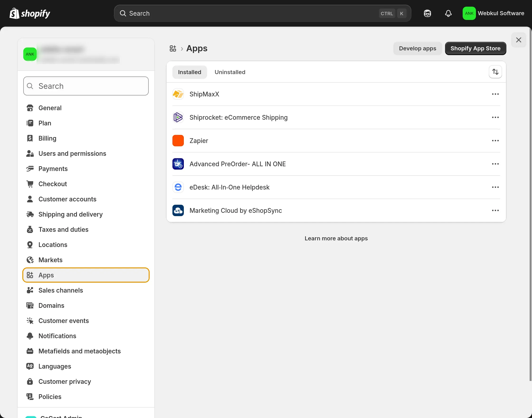
Task: Click the sort apps arrows button
Action: click(x=495, y=72)
